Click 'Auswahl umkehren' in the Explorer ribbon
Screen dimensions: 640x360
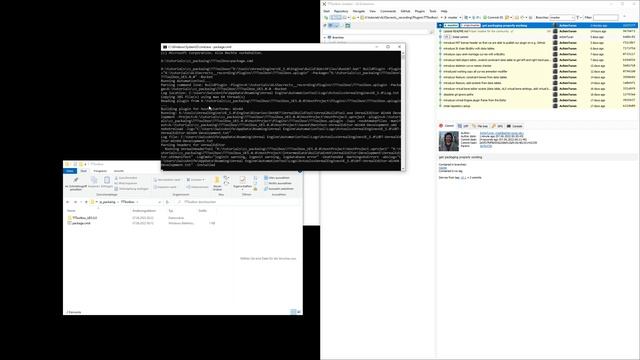tap(279, 189)
